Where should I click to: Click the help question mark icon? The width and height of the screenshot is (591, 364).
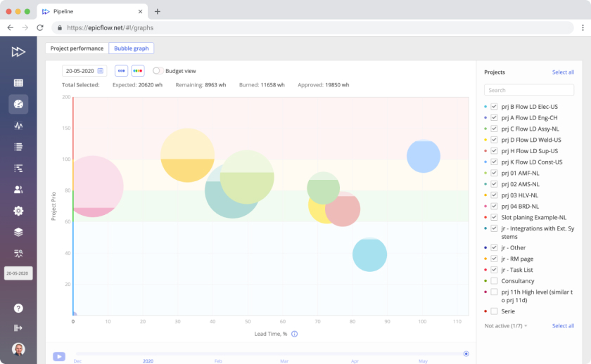[x=18, y=308]
